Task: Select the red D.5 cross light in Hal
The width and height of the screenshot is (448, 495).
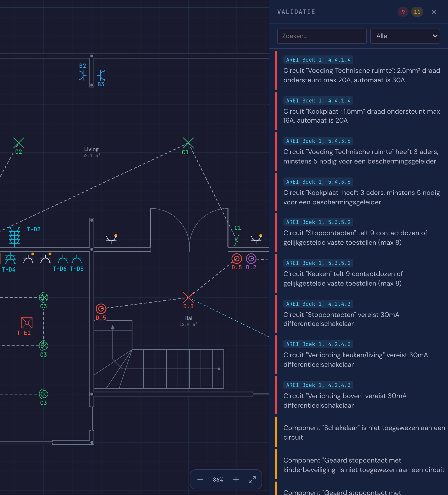Action: point(188,297)
